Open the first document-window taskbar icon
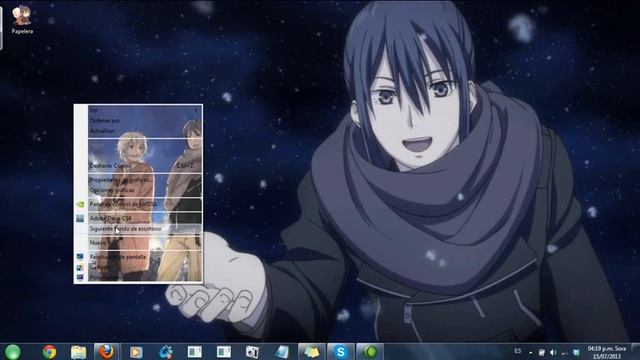The image size is (640, 360). [195, 352]
